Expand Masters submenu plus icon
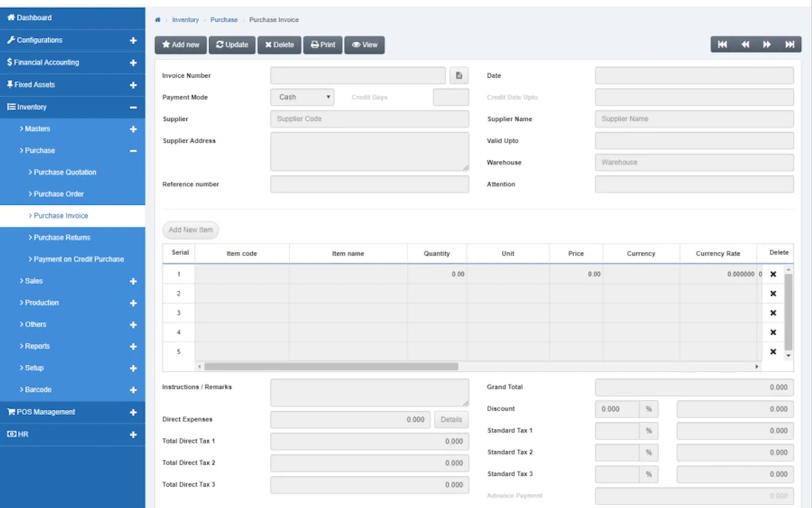Viewport: 812px width, 508px height. 133,129
